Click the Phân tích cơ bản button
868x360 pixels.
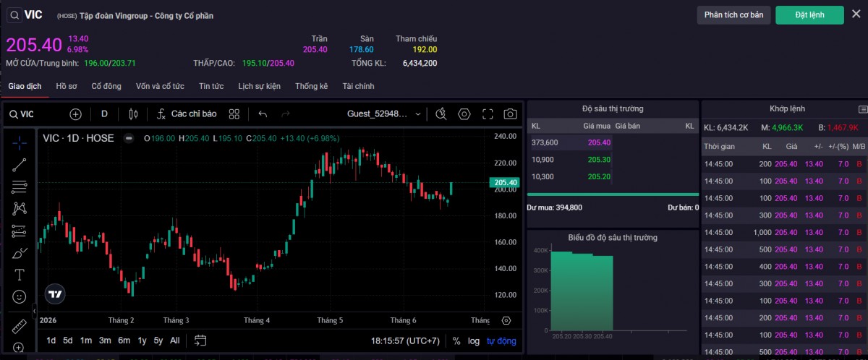click(733, 15)
